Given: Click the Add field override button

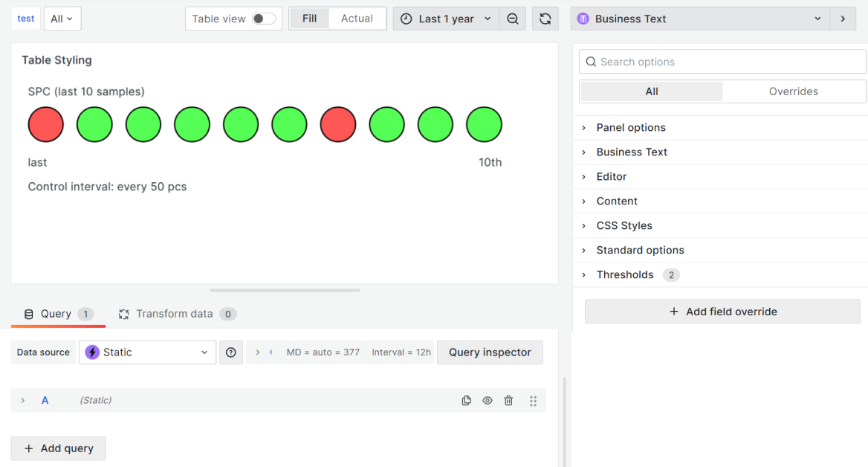Looking at the screenshot, I should pyautogui.click(x=722, y=312).
